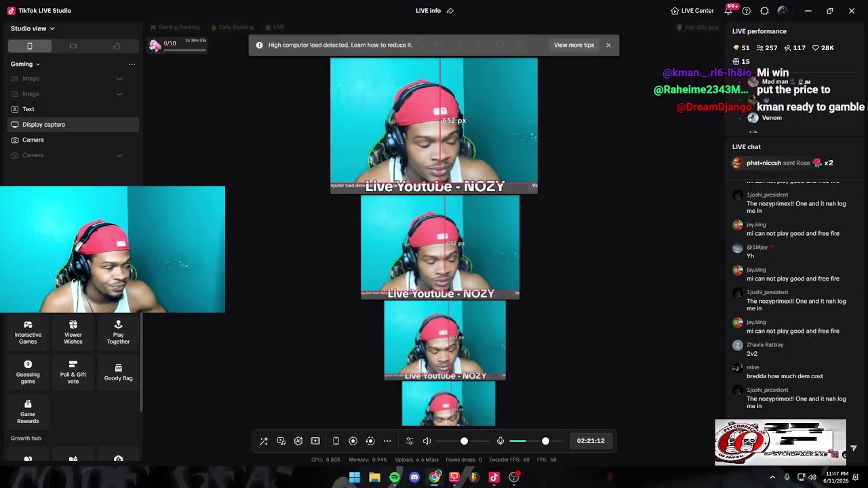868x488 pixels.
Task: Expand the Gaming scene dropdown
Action: coord(25,64)
